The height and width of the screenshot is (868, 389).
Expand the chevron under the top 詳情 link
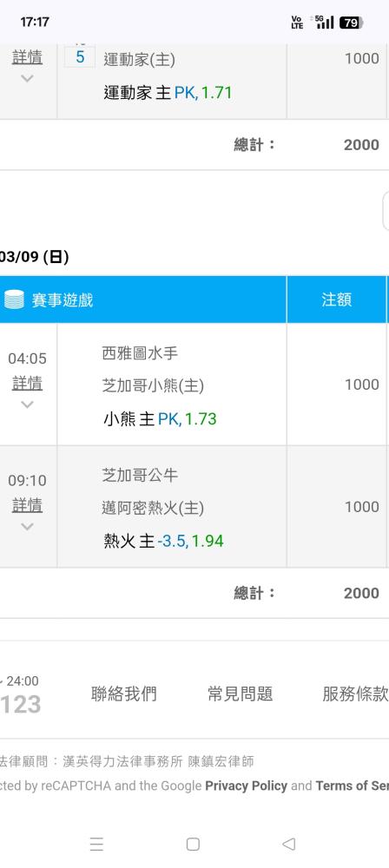tap(27, 79)
